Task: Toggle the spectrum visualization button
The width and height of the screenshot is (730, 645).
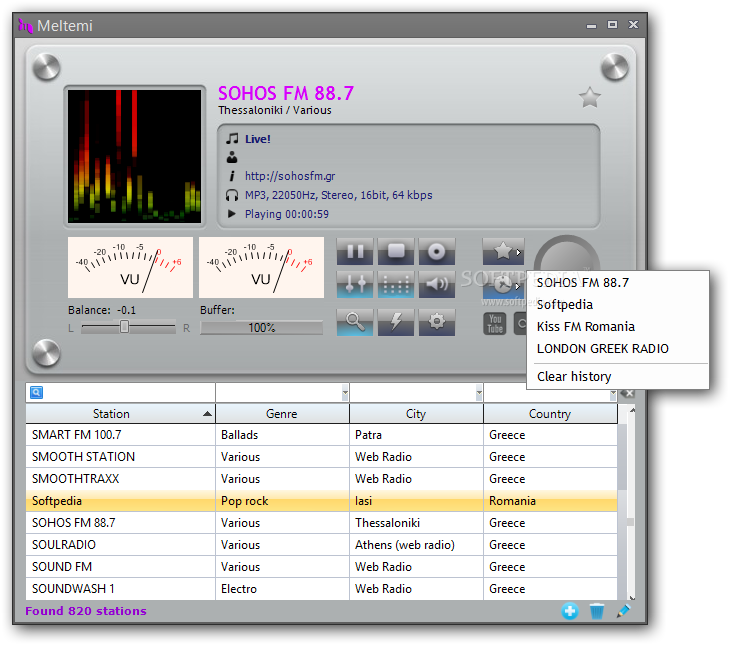Action: click(396, 284)
